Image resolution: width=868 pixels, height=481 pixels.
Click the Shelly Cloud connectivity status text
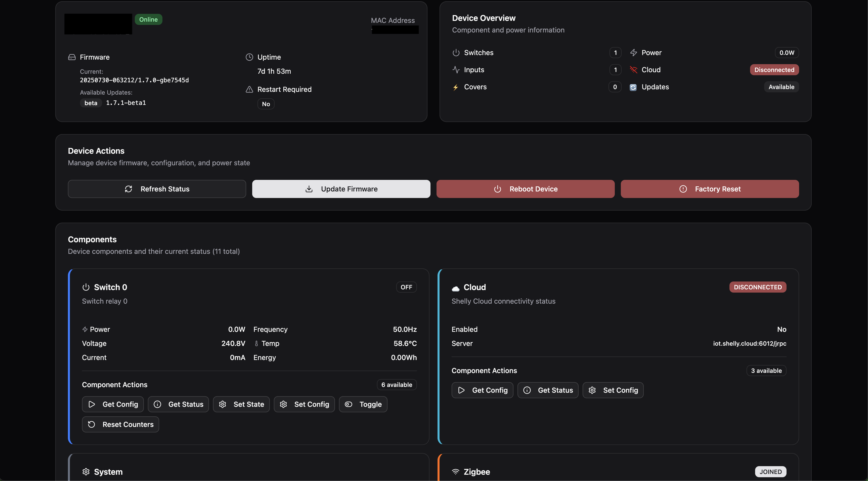coord(503,301)
